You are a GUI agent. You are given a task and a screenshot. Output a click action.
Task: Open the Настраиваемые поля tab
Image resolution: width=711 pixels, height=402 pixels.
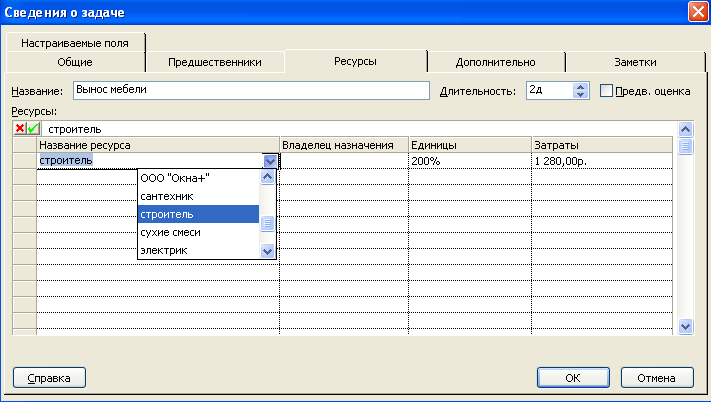[75, 43]
